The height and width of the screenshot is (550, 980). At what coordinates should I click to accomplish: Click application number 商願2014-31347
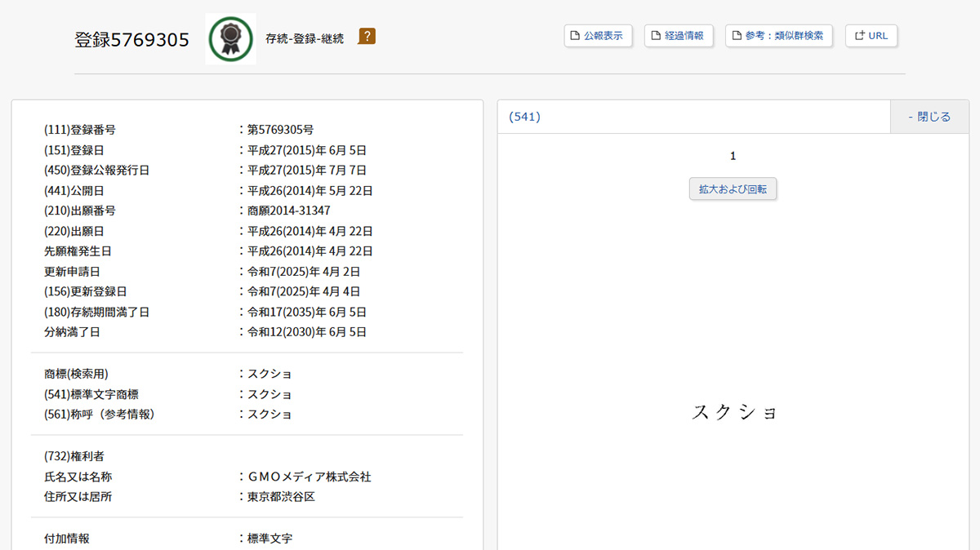pyautogui.click(x=289, y=211)
